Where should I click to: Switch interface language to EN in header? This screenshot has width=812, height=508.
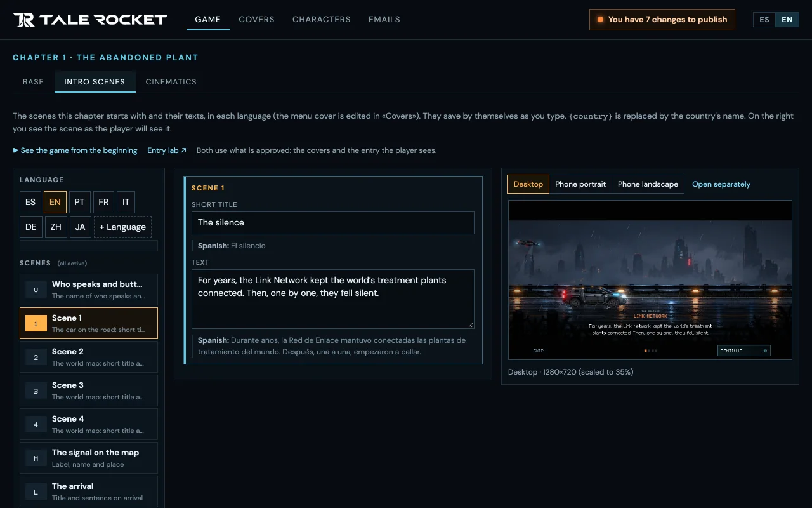tap(787, 20)
